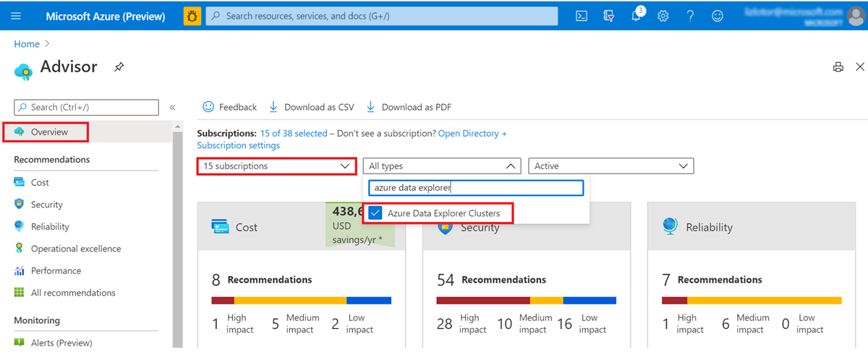This screenshot has height=355, width=868.
Task: Select Cost in Recommendations menu
Action: [40, 183]
